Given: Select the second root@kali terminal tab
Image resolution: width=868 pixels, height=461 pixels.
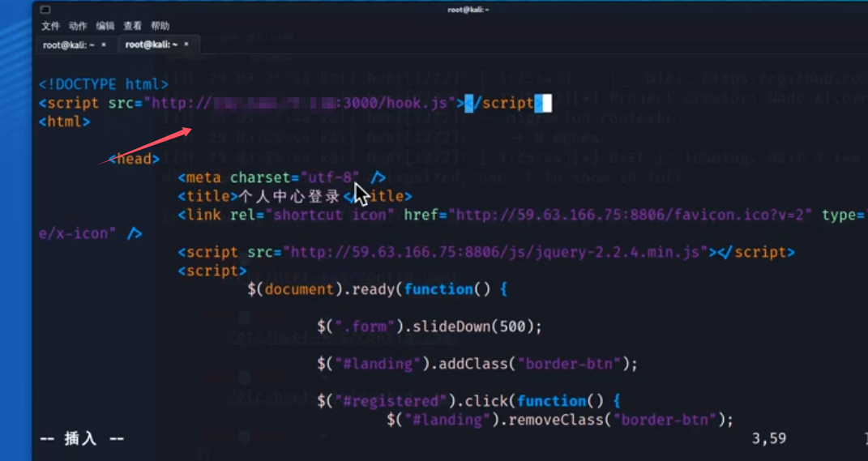Looking at the screenshot, I should click(151, 45).
